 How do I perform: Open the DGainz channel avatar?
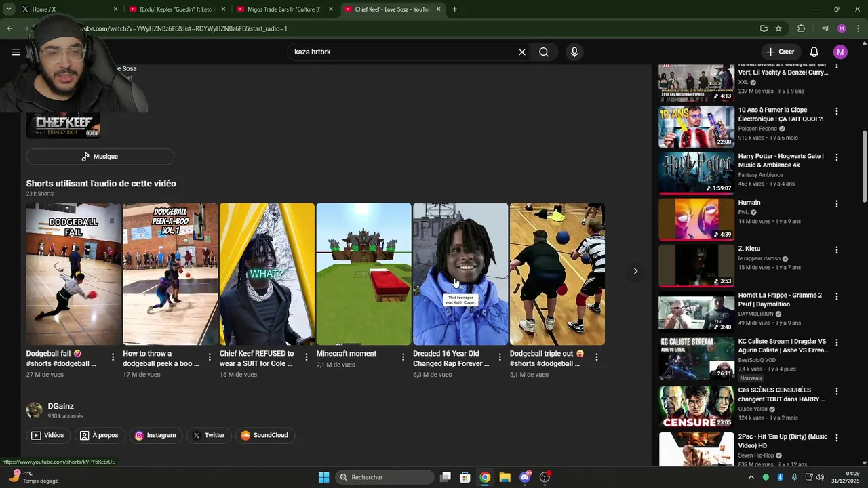point(34,410)
